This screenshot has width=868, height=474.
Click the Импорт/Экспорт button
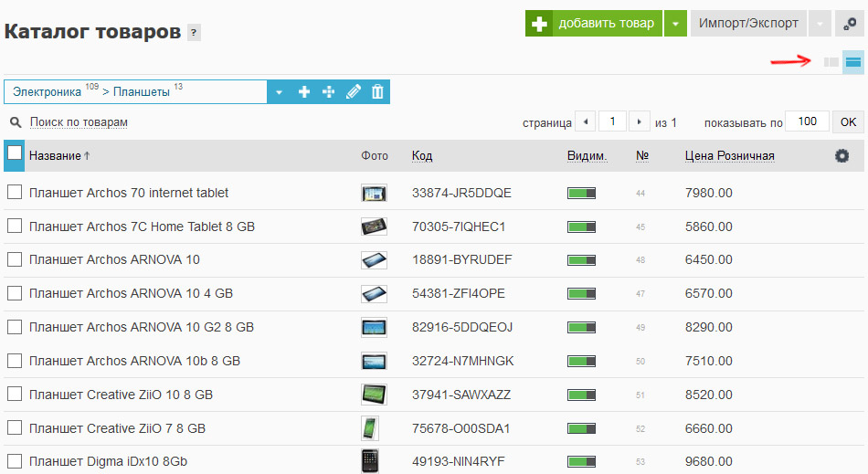tap(748, 24)
